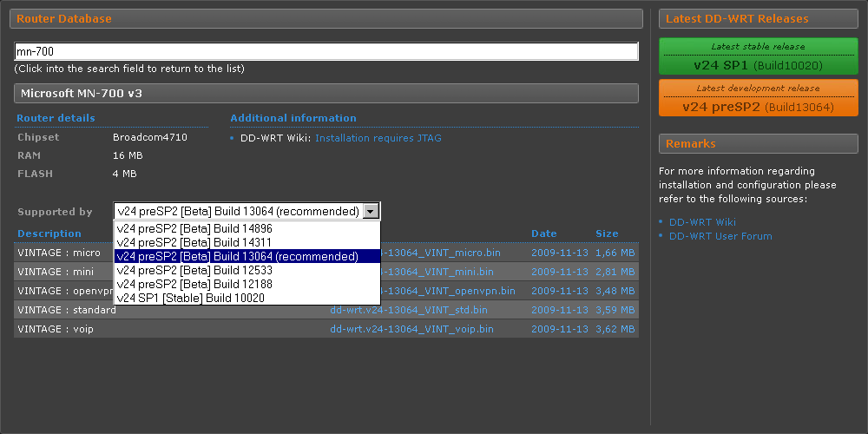Download the VINT_micro.bin firmware file

441,253
